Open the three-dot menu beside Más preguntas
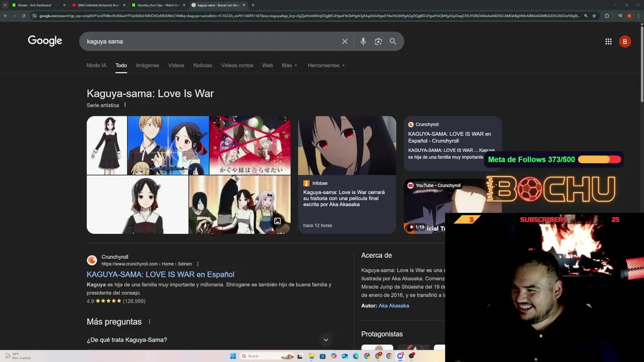Screen dimensions: 644x362 (149, 322)
